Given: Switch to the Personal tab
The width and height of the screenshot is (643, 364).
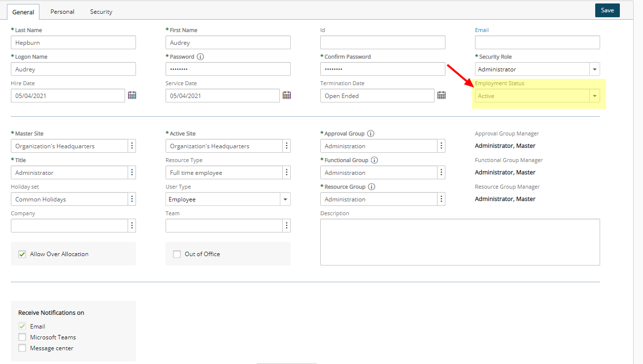Looking at the screenshot, I should tap(63, 11).
